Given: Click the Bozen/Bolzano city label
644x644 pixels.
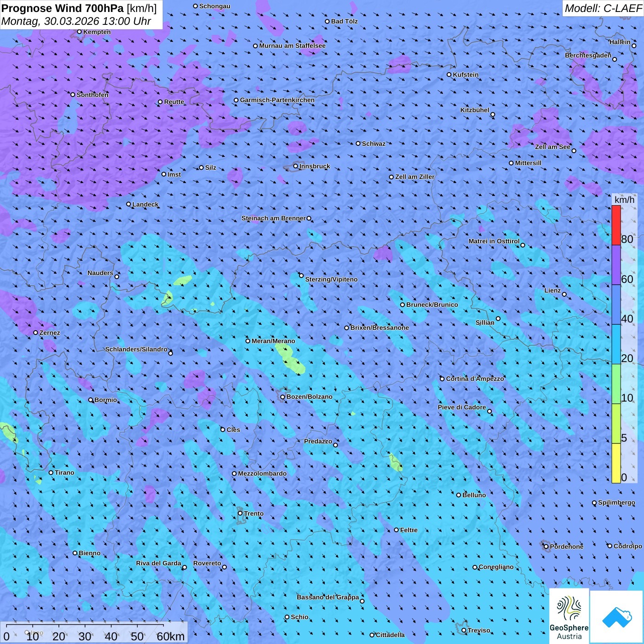Looking at the screenshot, I should [310, 397].
